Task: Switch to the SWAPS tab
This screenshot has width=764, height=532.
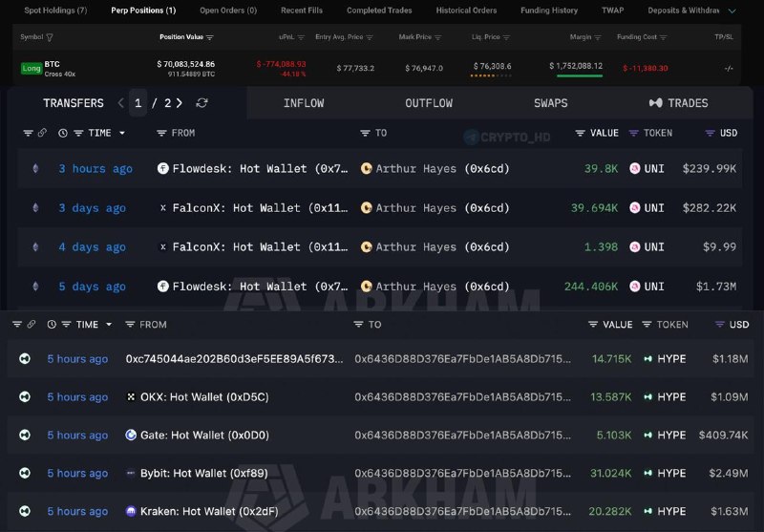Action: [x=551, y=103]
